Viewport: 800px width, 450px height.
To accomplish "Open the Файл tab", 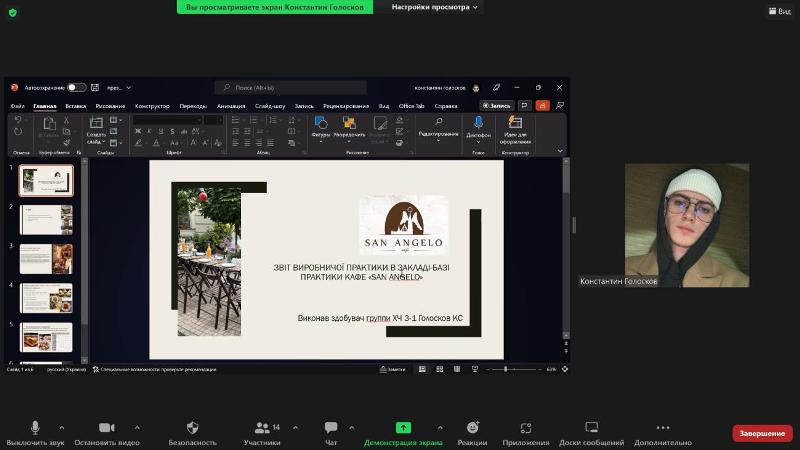I will [x=17, y=106].
